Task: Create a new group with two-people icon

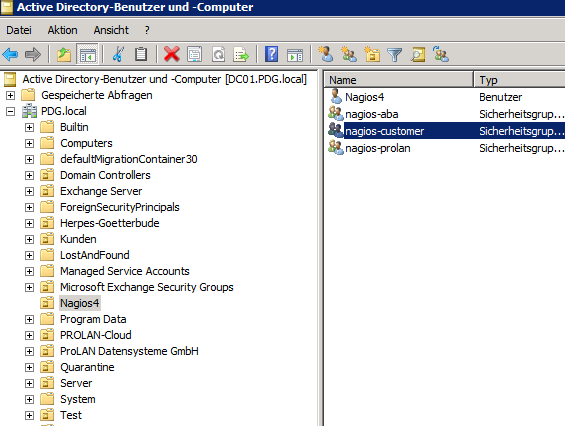Action: coord(349,54)
